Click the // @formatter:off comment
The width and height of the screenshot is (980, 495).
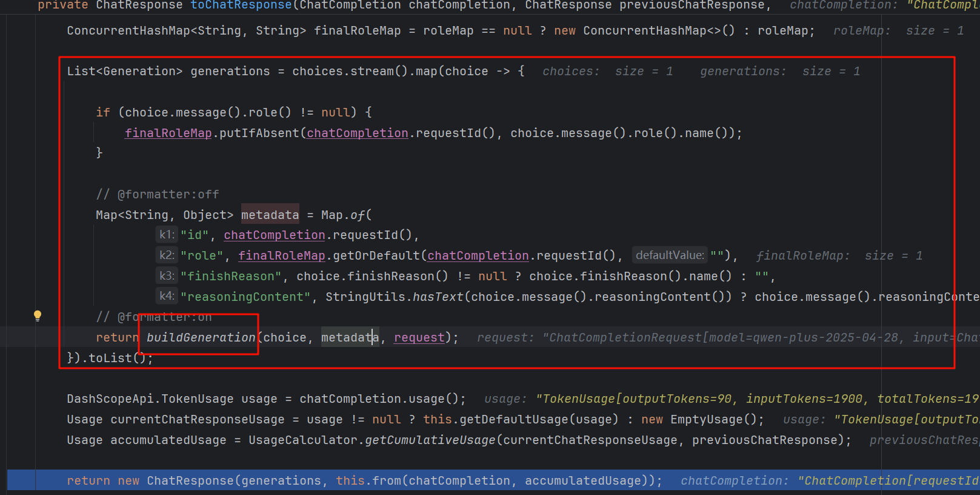[x=158, y=194]
